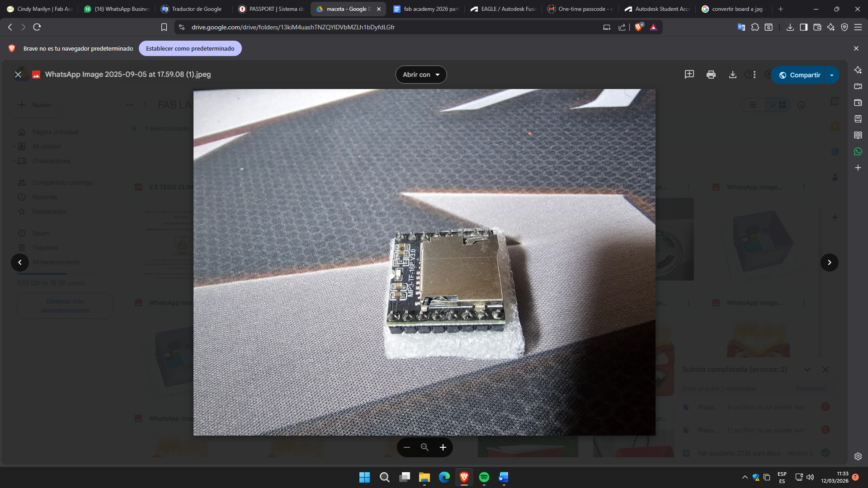
Task: Open the 'Abrir con' dropdown
Action: (x=421, y=75)
